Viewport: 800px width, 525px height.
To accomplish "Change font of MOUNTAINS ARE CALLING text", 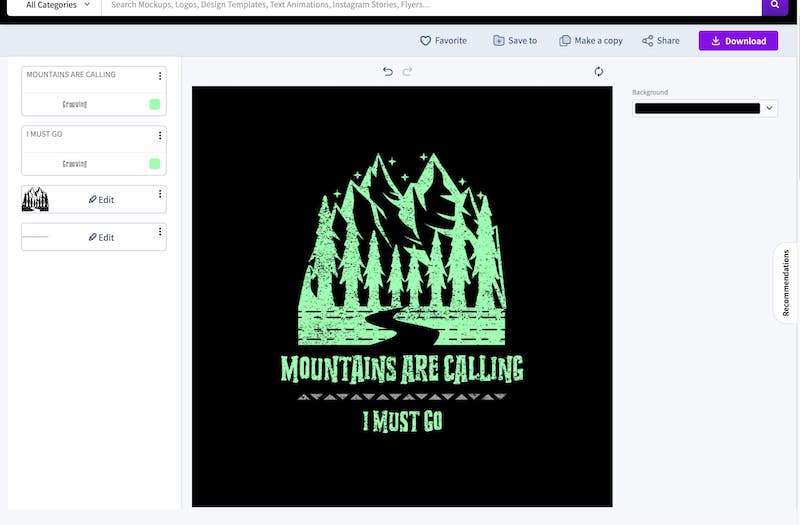I will (x=75, y=104).
